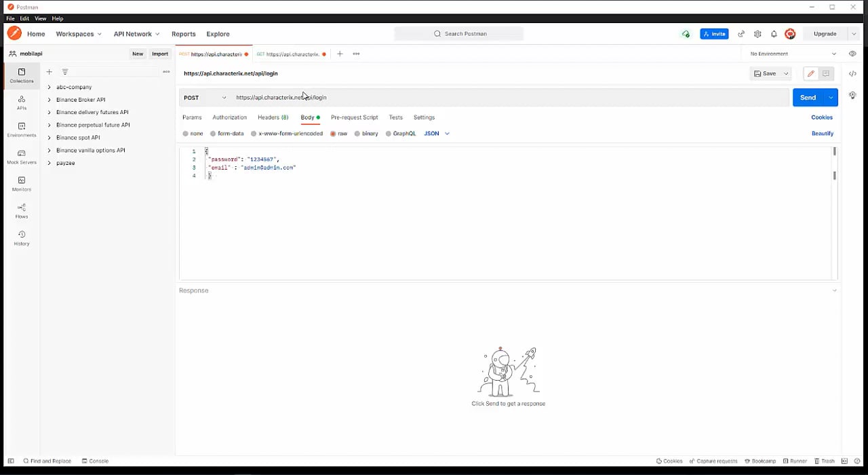
Task: Expand the abc-company collection
Action: click(x=49, y=88)
